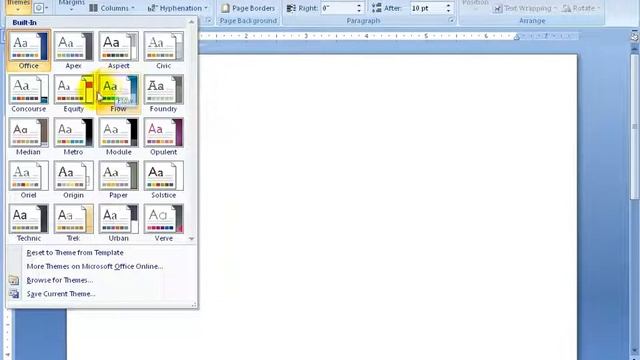The width and height of the screenshot is (640, 360).
Task: Open the Page Setup dialog launcher
Action: click(209, 20)
